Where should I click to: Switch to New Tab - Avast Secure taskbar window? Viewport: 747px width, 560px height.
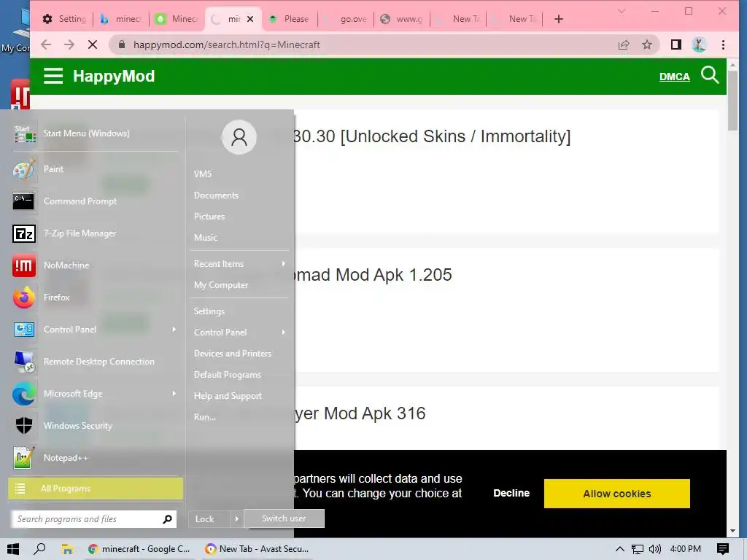click(x=258, y=549)
